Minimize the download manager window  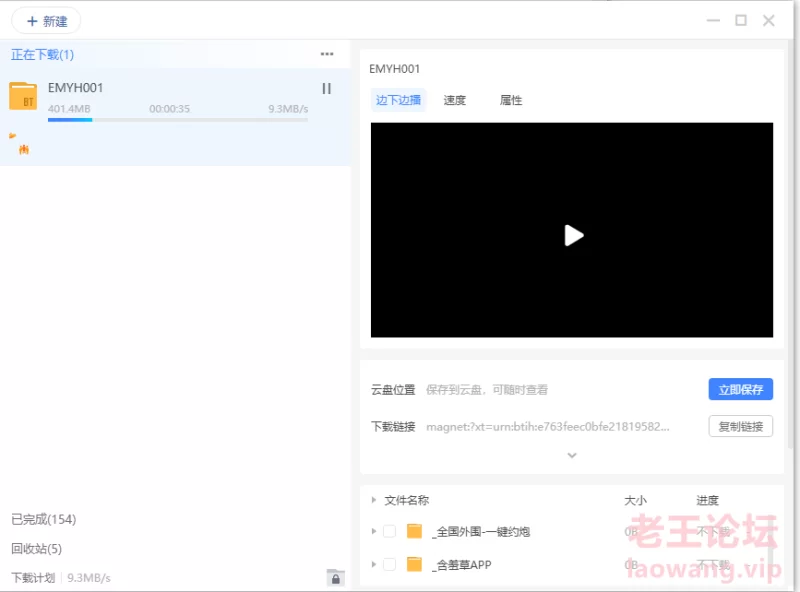click(713, 20)
